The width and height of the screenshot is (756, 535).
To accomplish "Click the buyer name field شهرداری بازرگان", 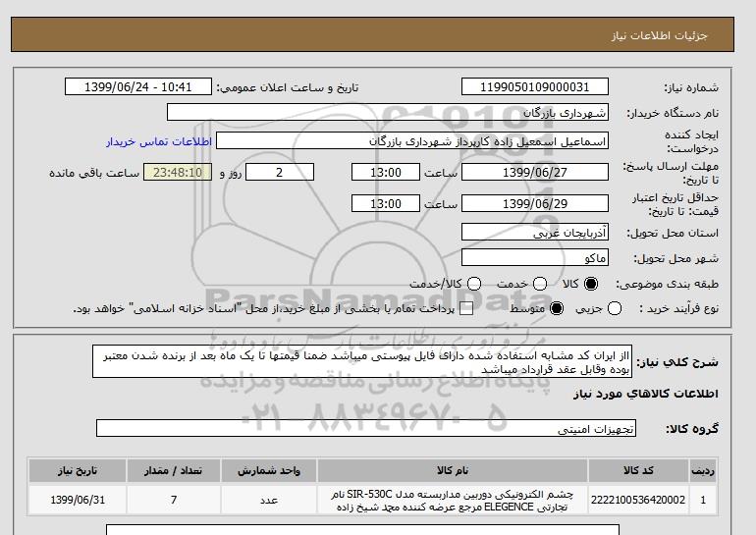I will (x=388, y=112).
